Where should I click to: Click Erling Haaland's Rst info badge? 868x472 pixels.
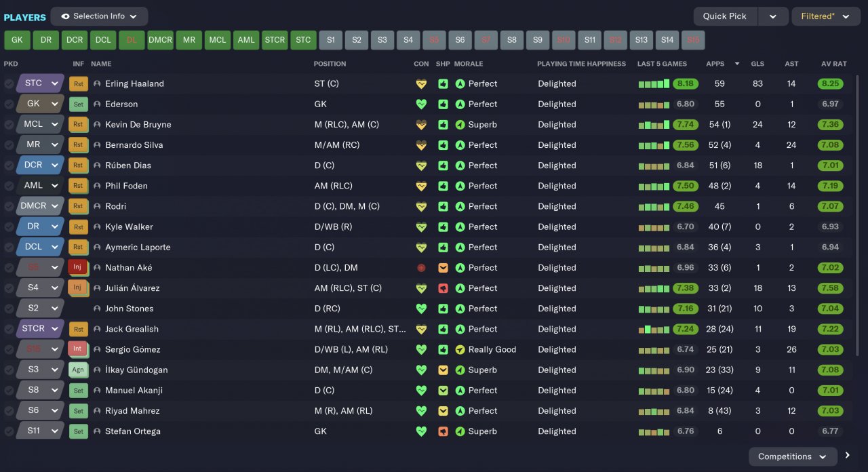pos(78,84)
